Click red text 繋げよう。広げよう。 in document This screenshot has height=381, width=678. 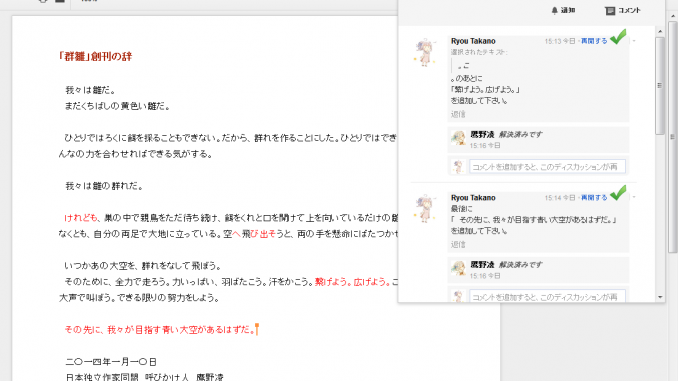click(x=352, y=282)
